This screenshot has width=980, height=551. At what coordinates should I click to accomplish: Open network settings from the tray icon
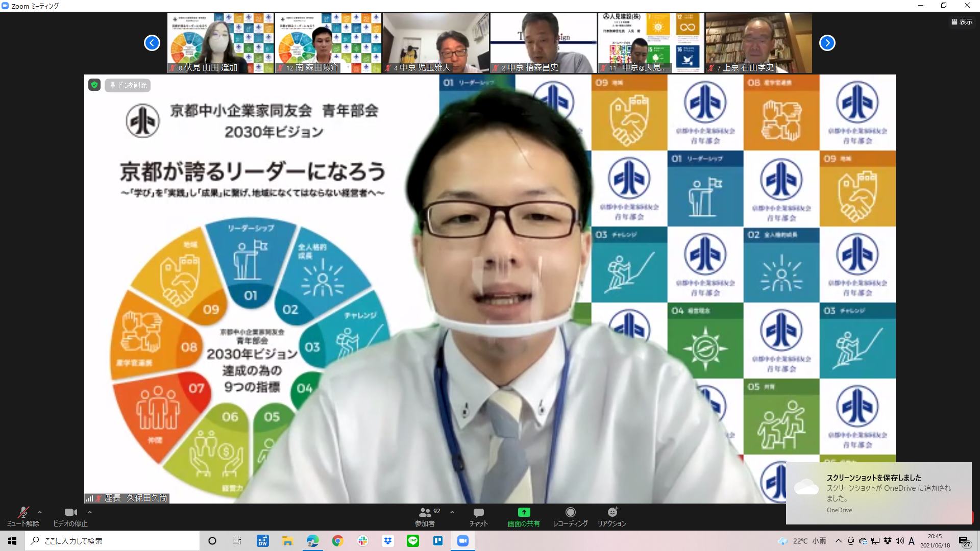coord(875,541)
